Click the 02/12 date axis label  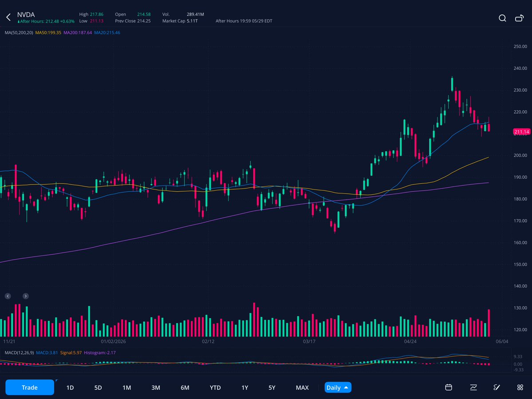click(x=208, y=341)
